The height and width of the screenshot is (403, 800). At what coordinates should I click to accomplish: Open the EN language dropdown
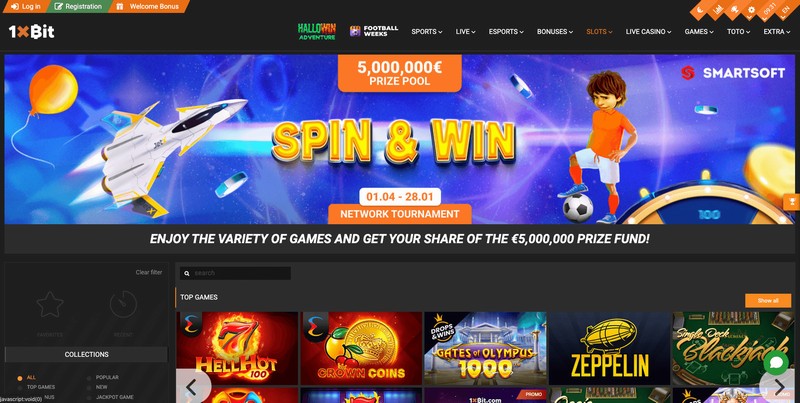(785, 10)
